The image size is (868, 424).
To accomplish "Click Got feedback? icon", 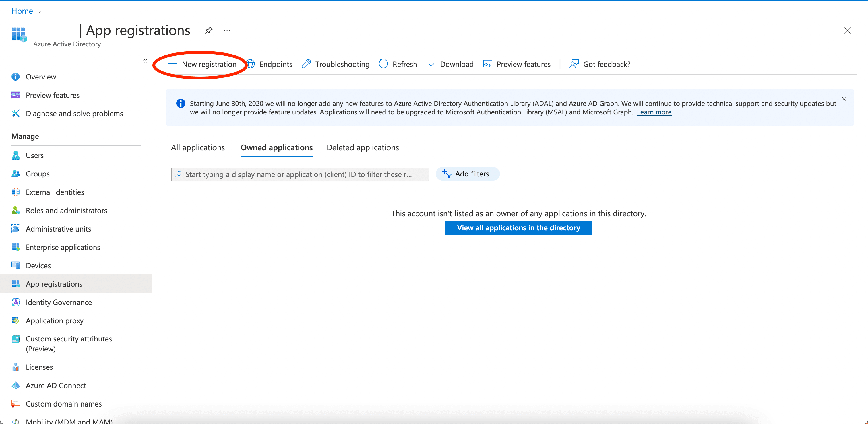I will tap(574, 64).
